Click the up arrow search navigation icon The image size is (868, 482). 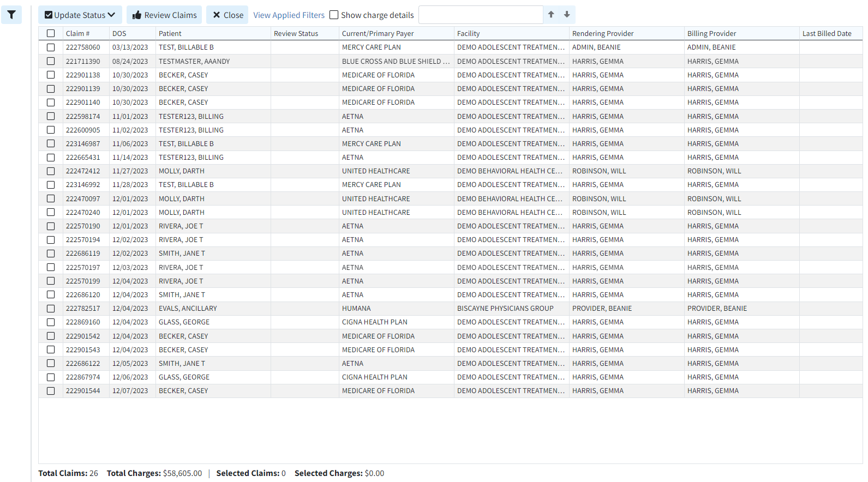point(551,15)
